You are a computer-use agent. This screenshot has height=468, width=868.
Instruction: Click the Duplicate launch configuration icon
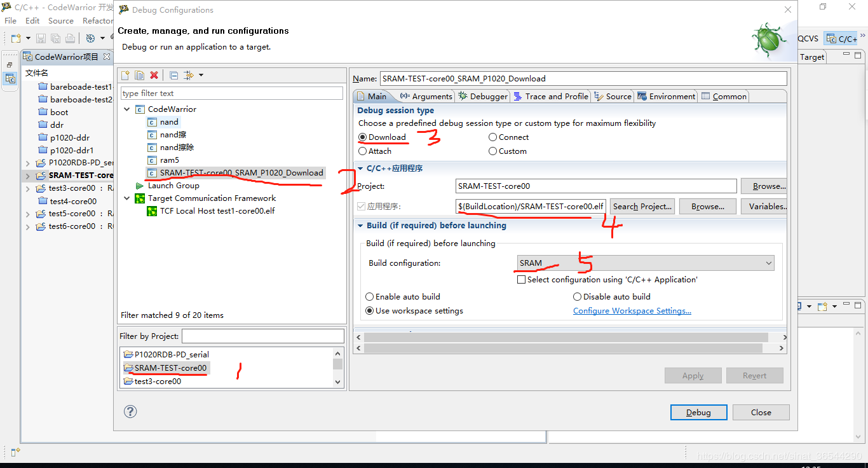tap(140, 75)
